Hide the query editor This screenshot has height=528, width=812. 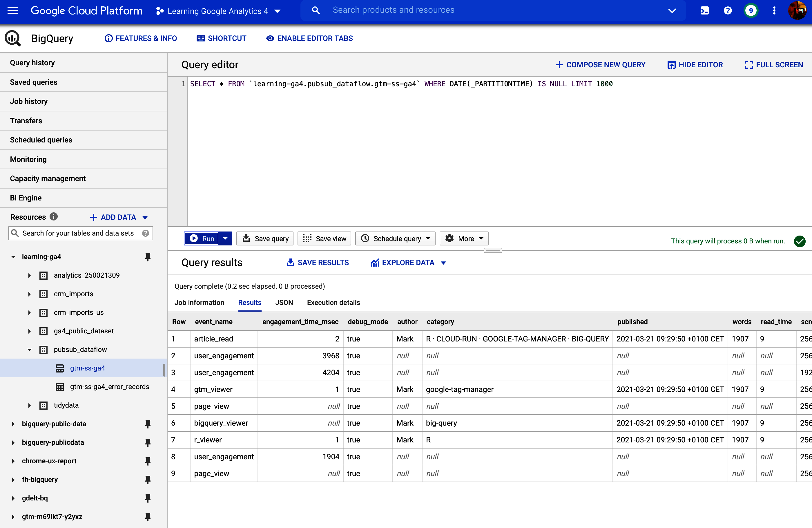point(695,64)
